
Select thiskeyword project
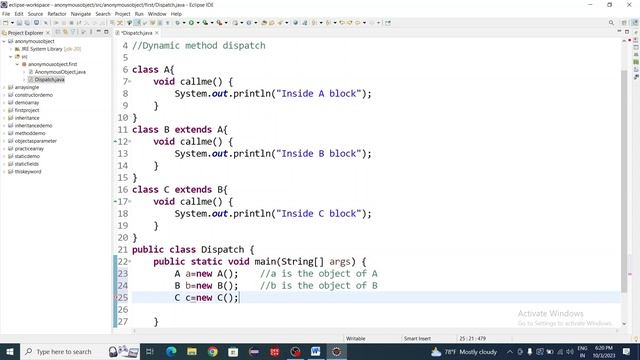(x=28, y=172)
